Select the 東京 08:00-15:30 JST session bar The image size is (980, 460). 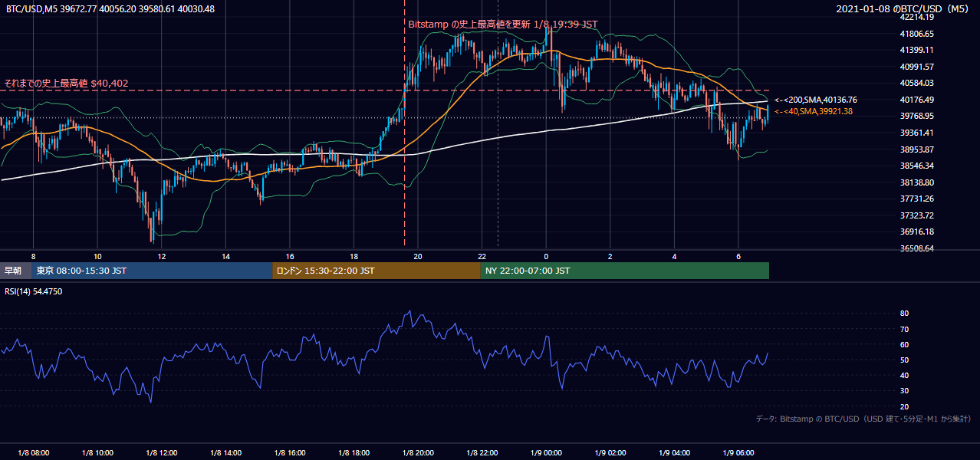point(153,271)
